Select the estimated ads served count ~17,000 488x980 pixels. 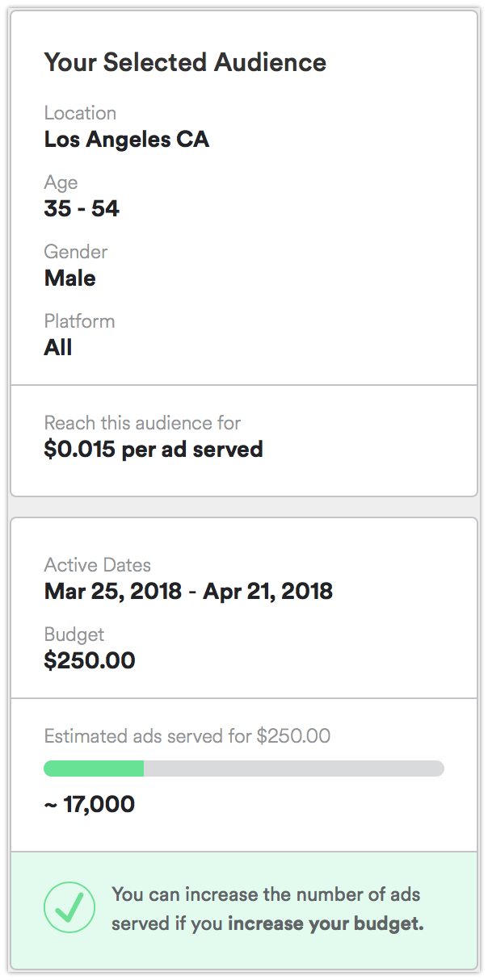pos(89,804)
